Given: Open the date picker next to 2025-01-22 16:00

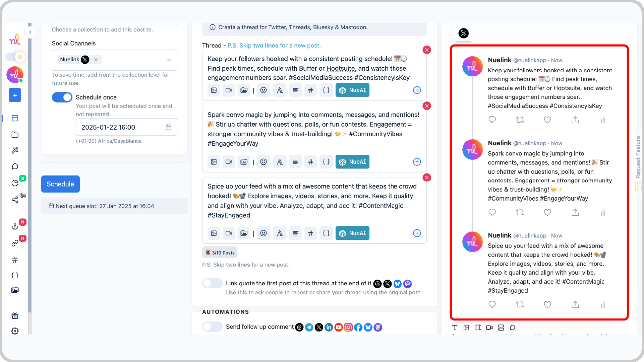Looking at the screenshot, I should [169, 127].
